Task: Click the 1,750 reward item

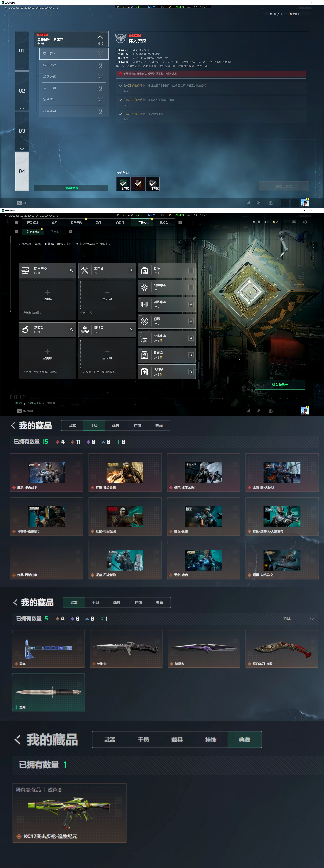Action: [123, 184]
